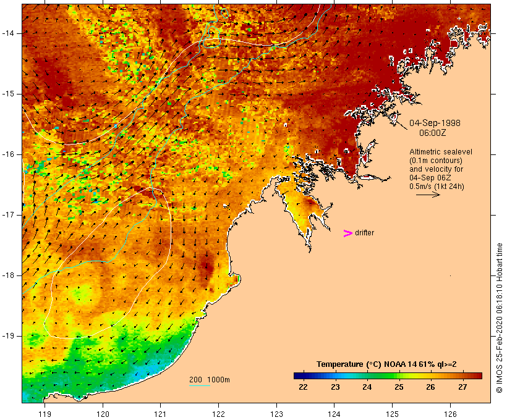Image resolution: width=507 pixels, height=420 pixels.
Task: Click longitude axis label '121'
Action: coord(160,414)
